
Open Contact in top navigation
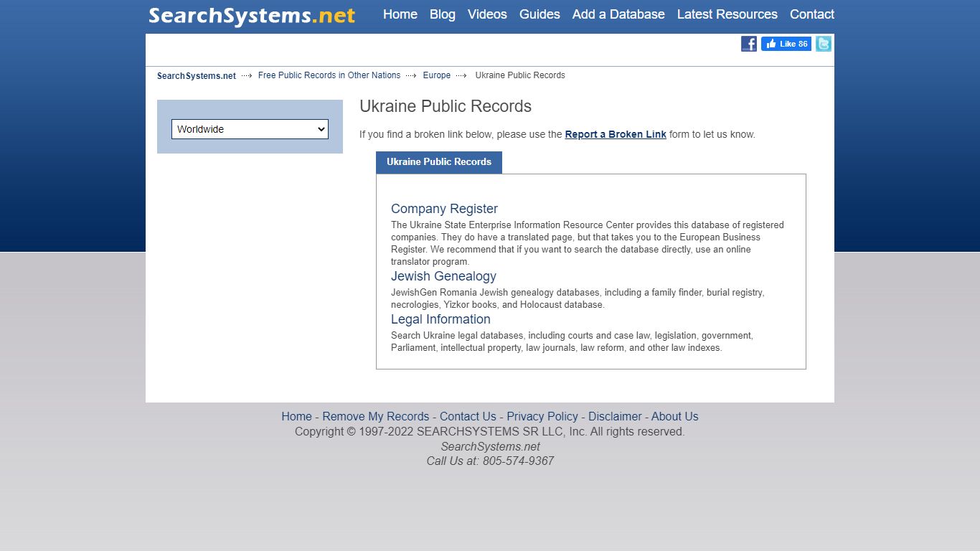(812, 14)
